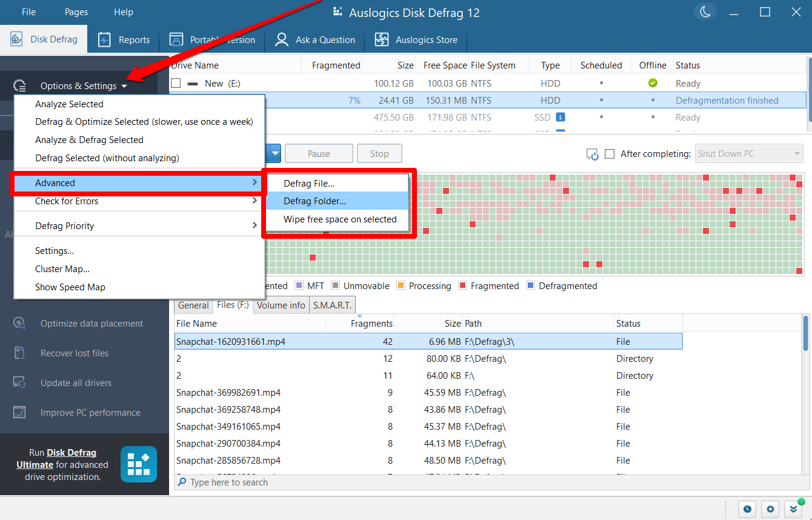Switch to the Volume info tab
812x520 pixels.
click(281, 305)
